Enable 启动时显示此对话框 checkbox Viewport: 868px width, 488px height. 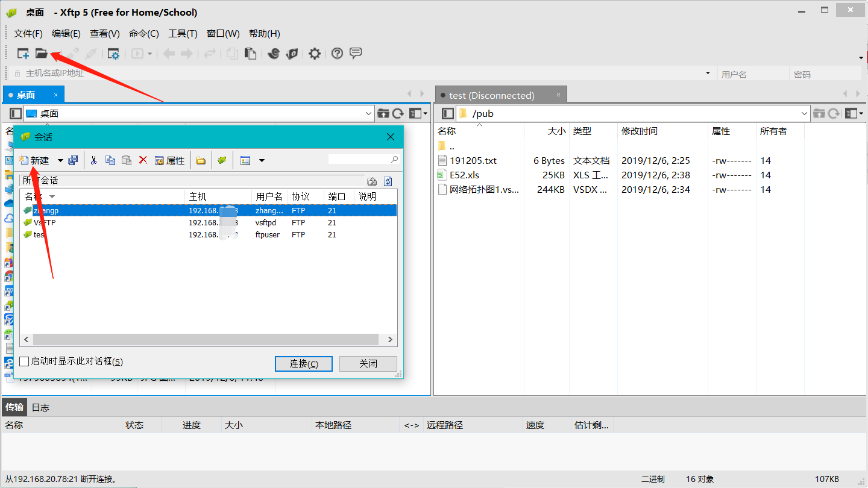pyautogui.click(x=24, y=361)
